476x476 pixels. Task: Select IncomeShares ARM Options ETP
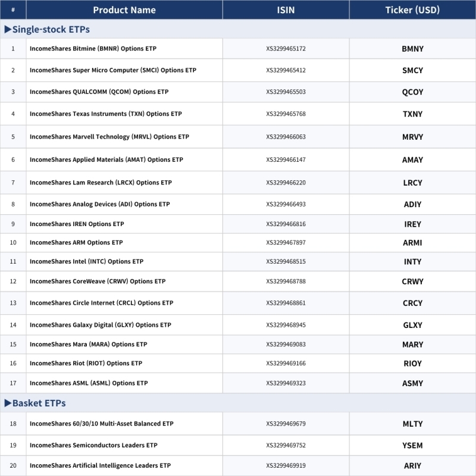[76, 243]
